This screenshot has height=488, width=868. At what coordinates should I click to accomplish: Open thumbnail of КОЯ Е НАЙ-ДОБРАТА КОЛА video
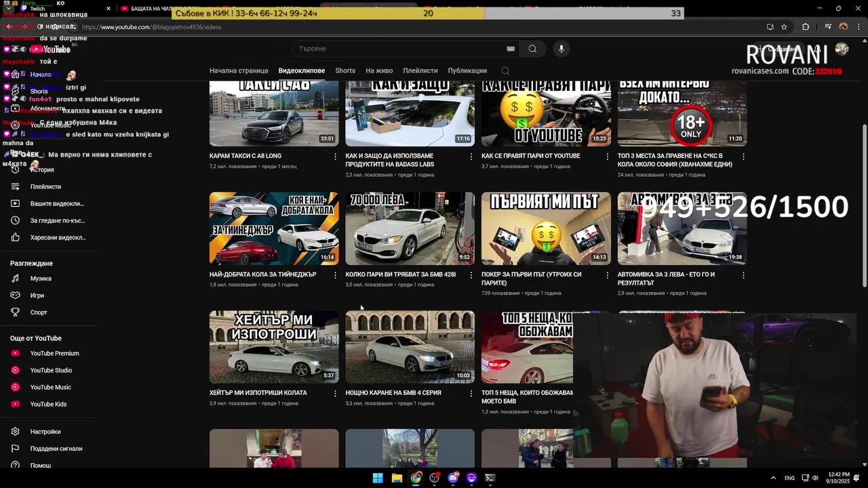pos(274,228)
